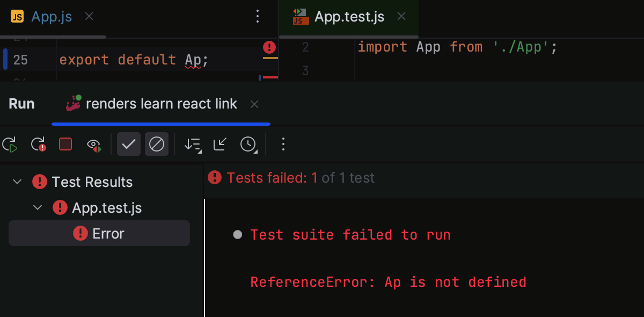Toggle Show Ignored tests filter

coord(157,144)
